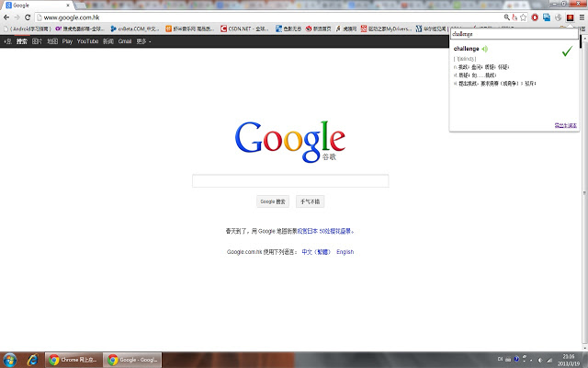
Task: Click the translate icon in address bar
Action: pyautogui.click(x=514, y=17)
